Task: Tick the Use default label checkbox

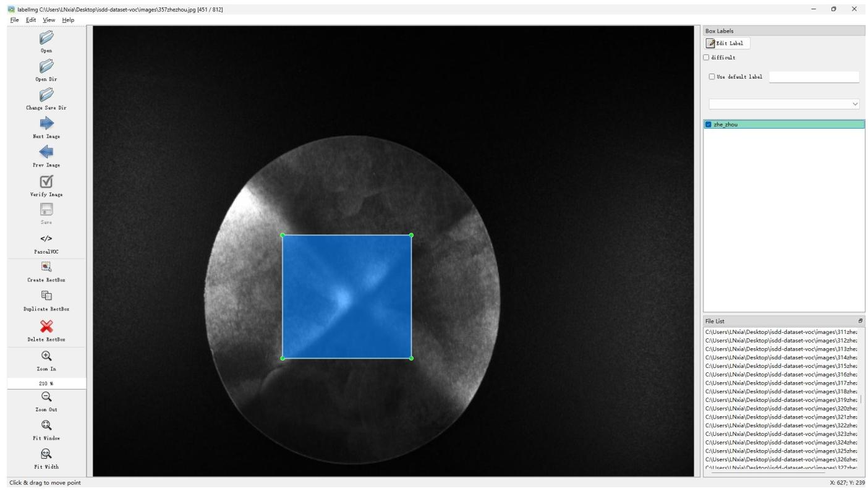Action: (712, 77)
